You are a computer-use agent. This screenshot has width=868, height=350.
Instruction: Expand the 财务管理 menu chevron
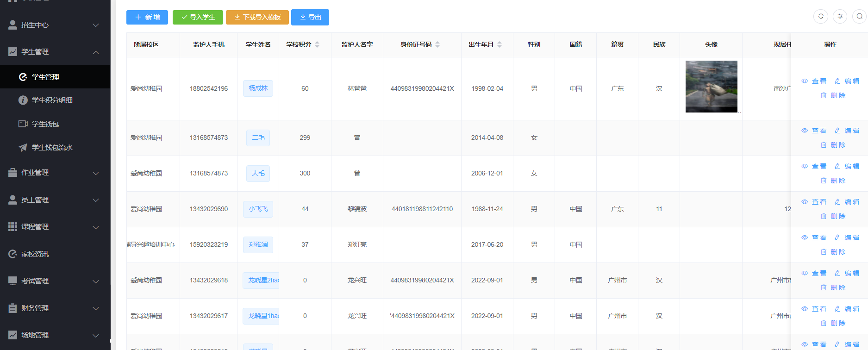(x=96, y=308)
